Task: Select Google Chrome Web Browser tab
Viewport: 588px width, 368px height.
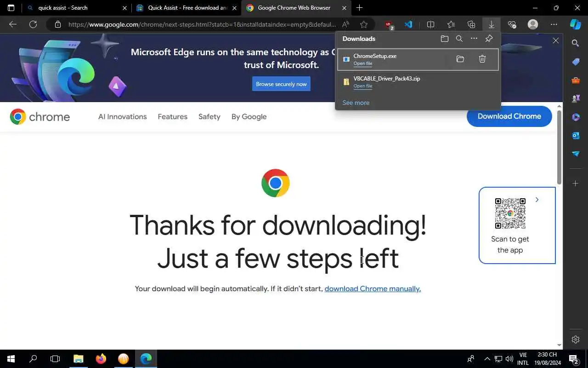Action: pos(296,8)
